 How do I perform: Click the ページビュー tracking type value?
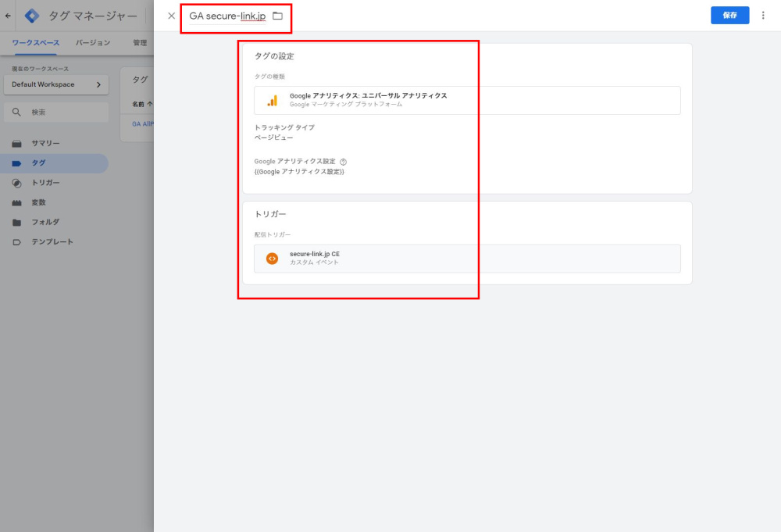click(x=273, y=137)
